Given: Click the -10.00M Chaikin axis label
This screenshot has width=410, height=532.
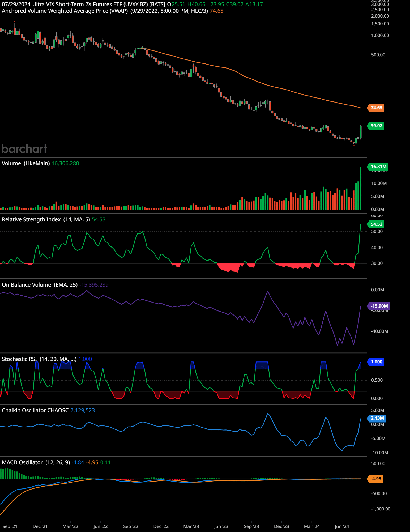Looking at the screenshot, I should [380, 453].
